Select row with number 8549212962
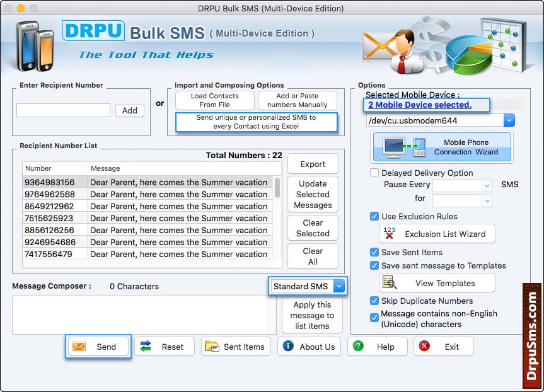 tap(148, 206)
